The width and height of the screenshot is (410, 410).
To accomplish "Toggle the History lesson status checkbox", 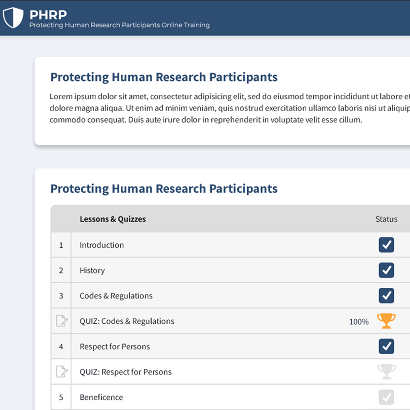I will 386,270.
